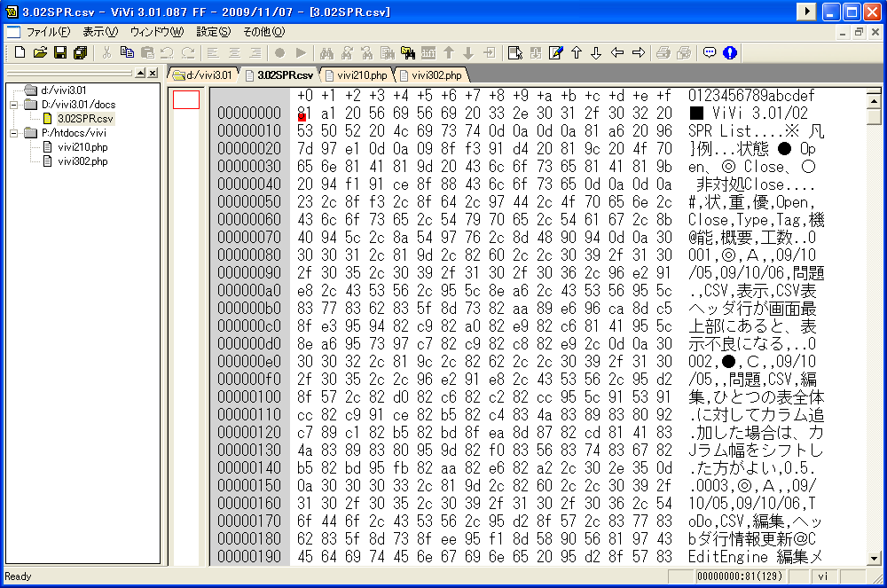Open the ファイル(F) menu

49,32
